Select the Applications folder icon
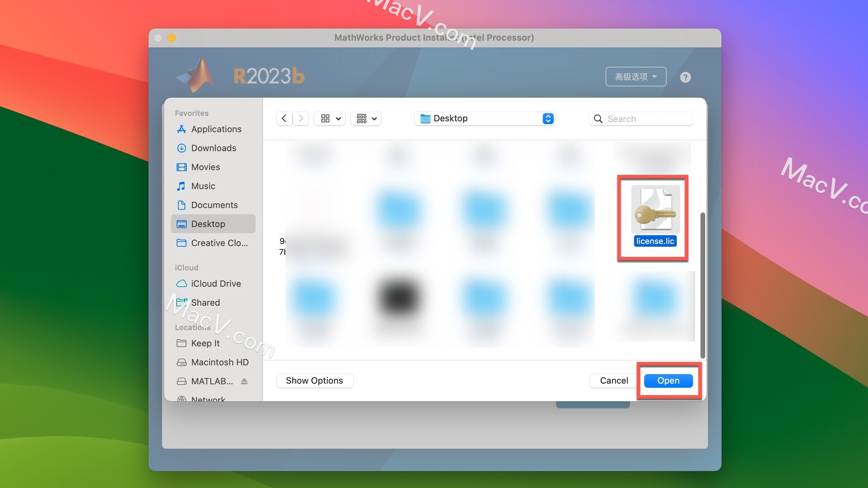 pos(181,129)
